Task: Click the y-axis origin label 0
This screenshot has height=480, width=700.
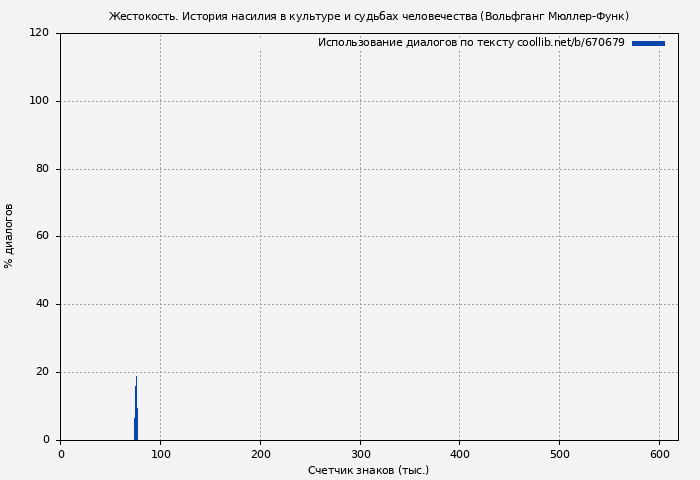Action: 46,440
